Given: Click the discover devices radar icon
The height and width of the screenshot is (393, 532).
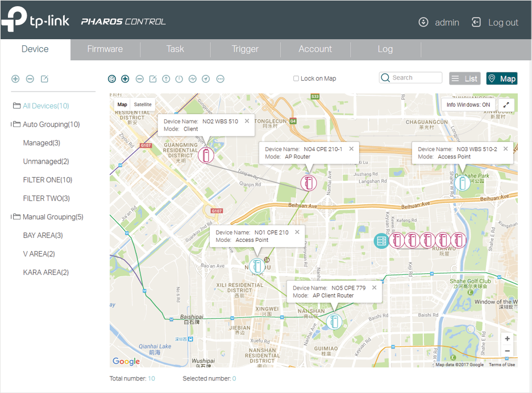Looking at the screenshot, I should tap(111, 79).
